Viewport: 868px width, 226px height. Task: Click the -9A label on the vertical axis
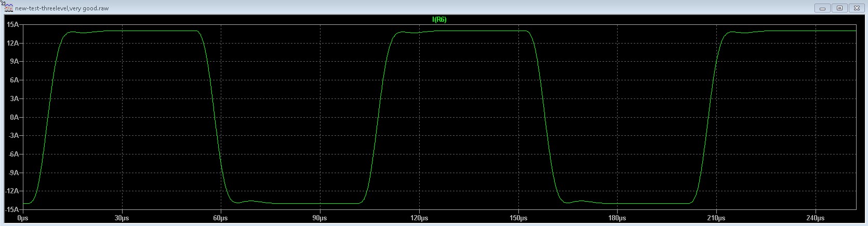(14, 173)
